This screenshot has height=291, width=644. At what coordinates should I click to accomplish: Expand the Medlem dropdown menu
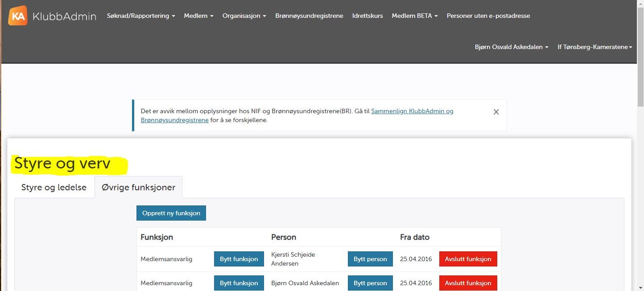point(198,16)
